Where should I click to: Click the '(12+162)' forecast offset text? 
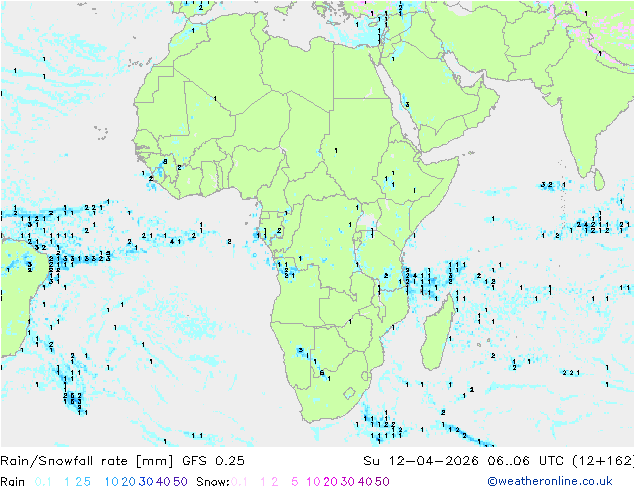[602, 460]
